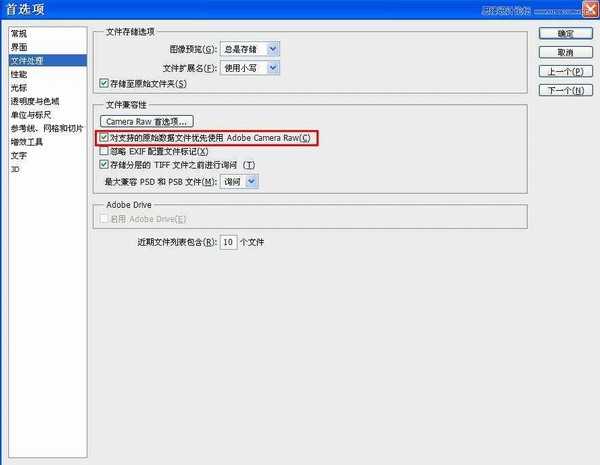
Task: Select 单位与标尺 in the sidebar
Action: [31, 115]
